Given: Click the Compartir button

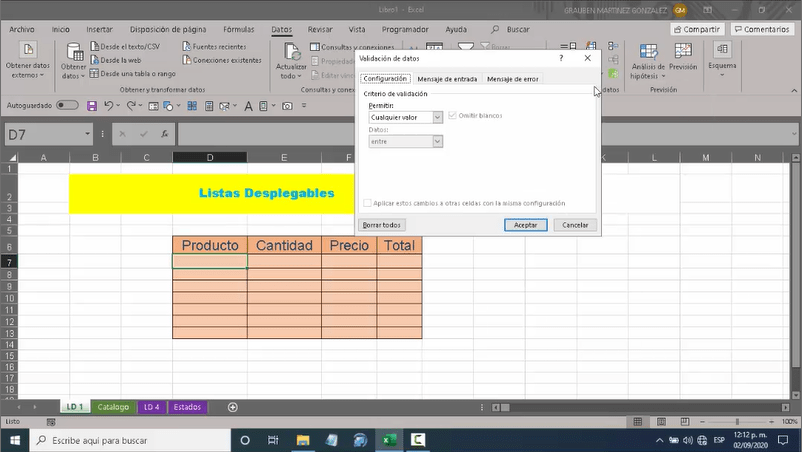Looking at the screenshot, I should coord(697,30).
